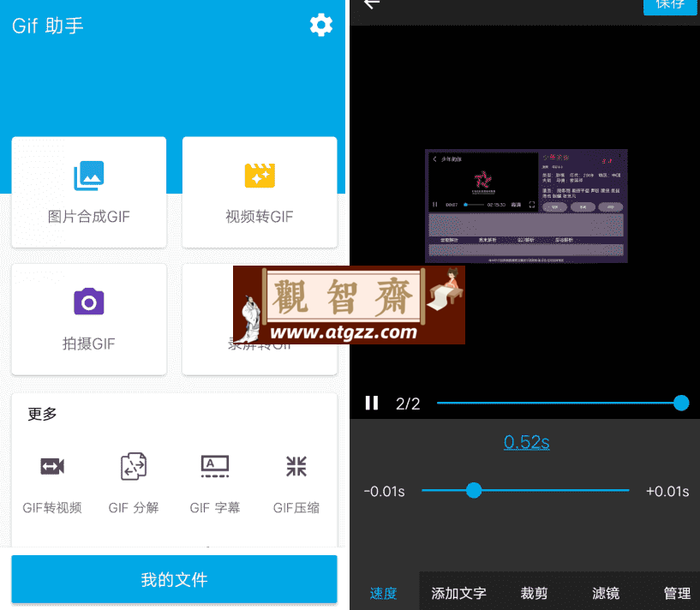
Task: Open the 滤镜 tab
Action: pyautogui.click(x=606, y=593)
